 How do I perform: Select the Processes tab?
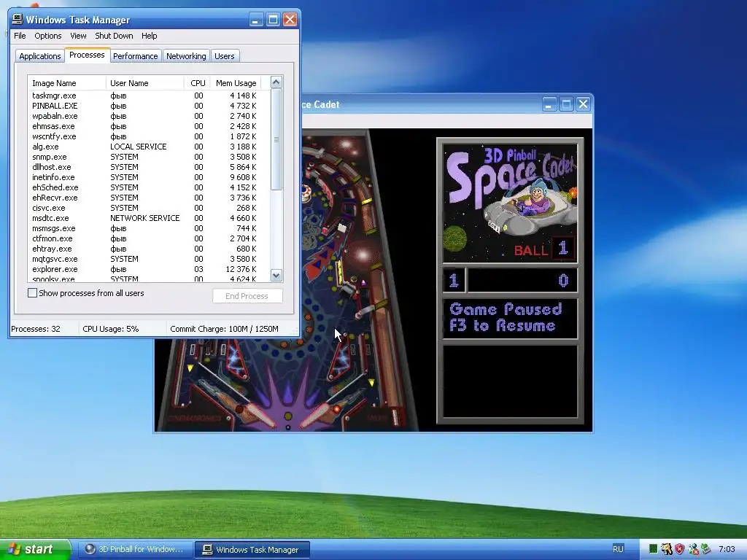click(88, 55)
